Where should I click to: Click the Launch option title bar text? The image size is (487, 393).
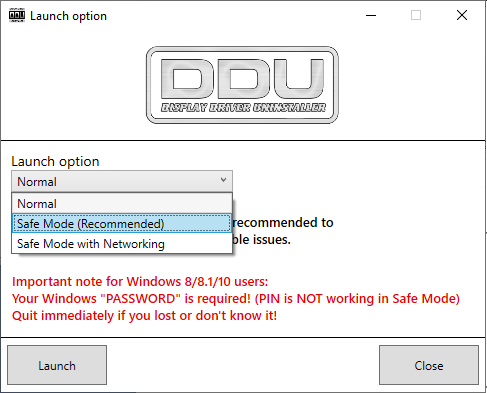tap(68, 16)
